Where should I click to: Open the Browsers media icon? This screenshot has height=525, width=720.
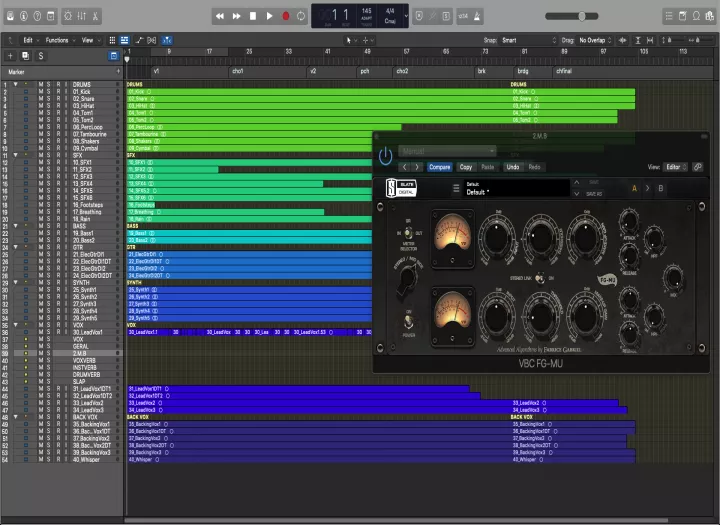pyautogui.click(x=710, y=16)
